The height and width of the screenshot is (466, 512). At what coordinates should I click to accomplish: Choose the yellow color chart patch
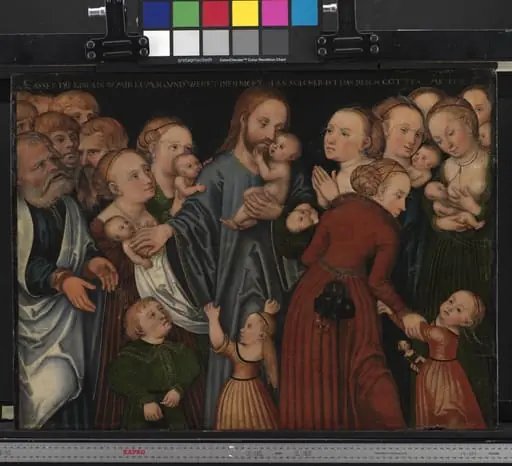point(245,14)
